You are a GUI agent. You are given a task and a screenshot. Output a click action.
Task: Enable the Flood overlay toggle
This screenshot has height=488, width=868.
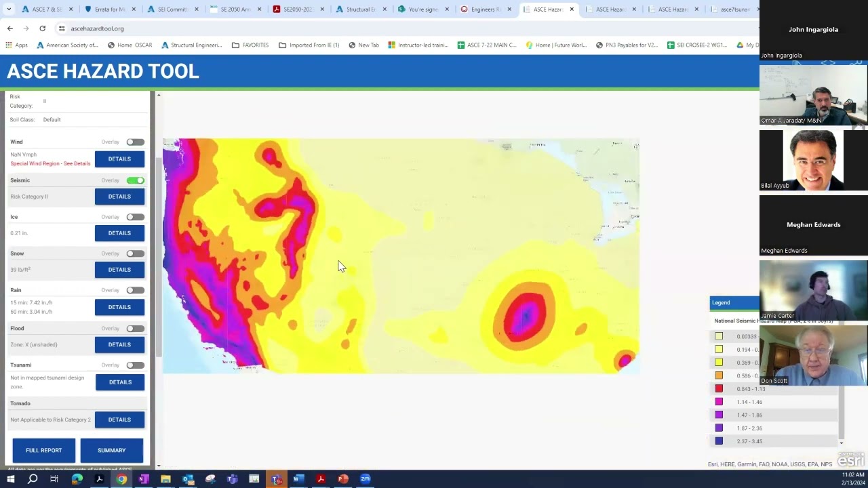coord(135,329)
